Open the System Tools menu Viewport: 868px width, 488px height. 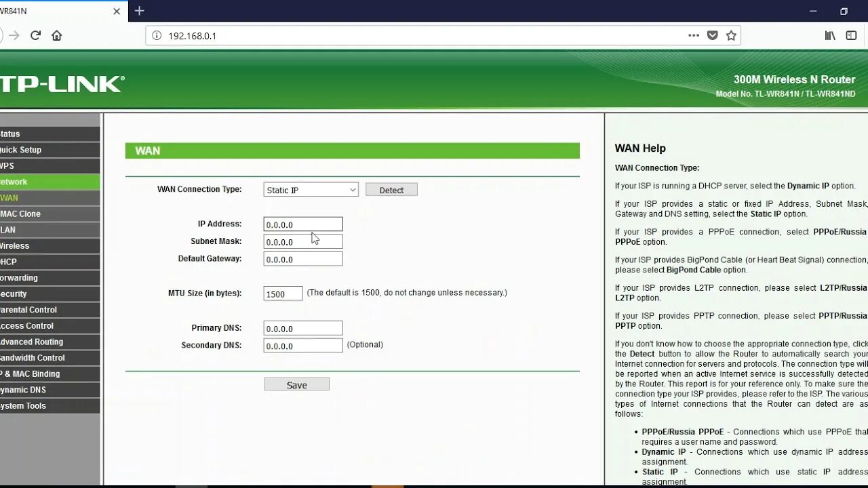[x=50, y=406]
